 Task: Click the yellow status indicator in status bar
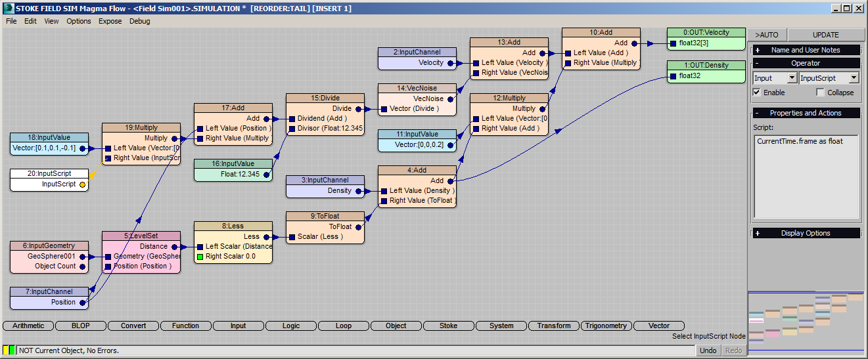point(5,350)
